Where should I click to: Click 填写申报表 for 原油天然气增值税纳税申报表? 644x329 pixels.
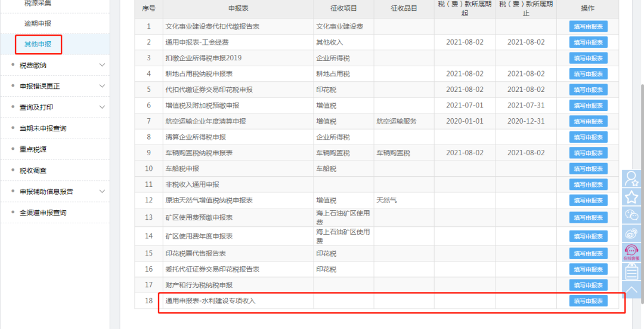coord(588,200)
